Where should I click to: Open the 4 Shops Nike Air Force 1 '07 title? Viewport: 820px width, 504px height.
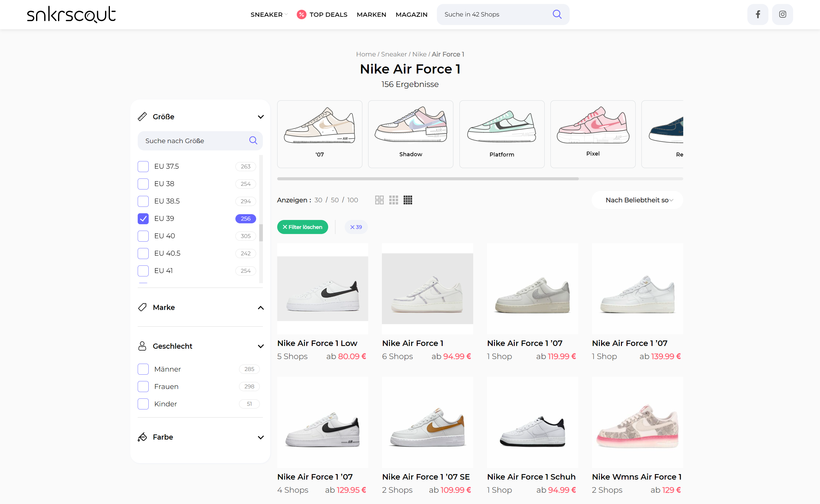tap(314, 477)
